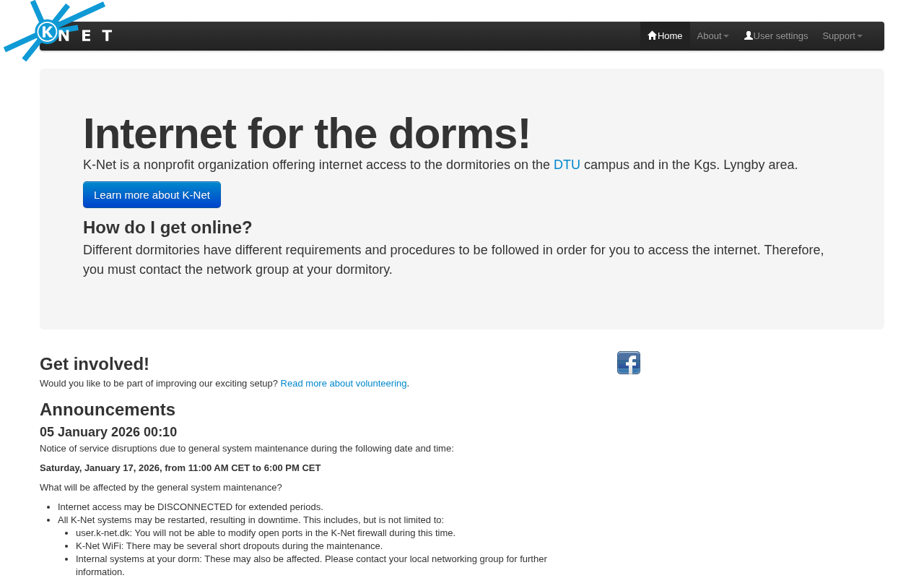The height and width of the screenshot is (578, 924).
Task: Click the caret arrow next to Support
Action: tap(860, 36)
